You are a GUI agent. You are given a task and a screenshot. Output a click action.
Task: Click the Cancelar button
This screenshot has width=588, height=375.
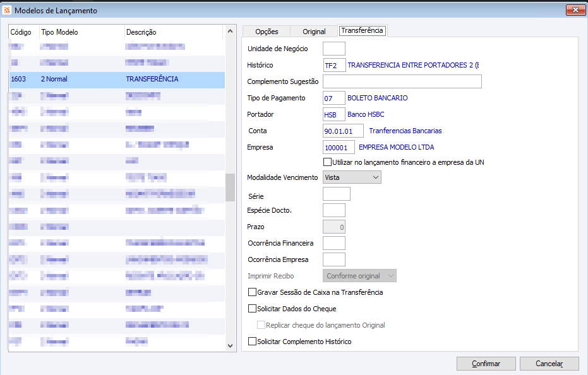point(549,364)
